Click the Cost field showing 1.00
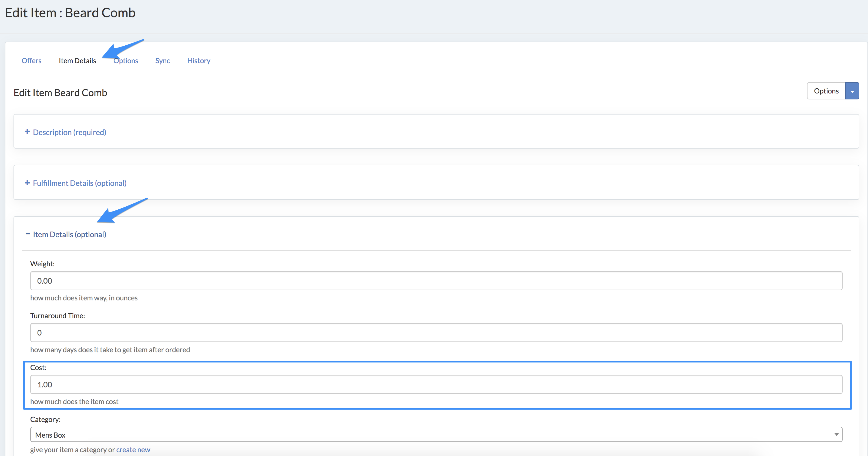 (436, 385)
